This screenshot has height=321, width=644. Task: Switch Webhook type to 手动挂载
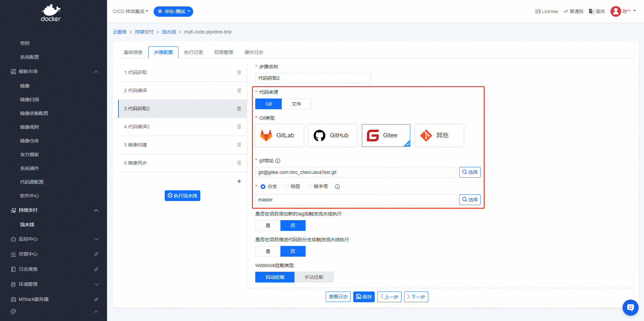coord(314,277)
